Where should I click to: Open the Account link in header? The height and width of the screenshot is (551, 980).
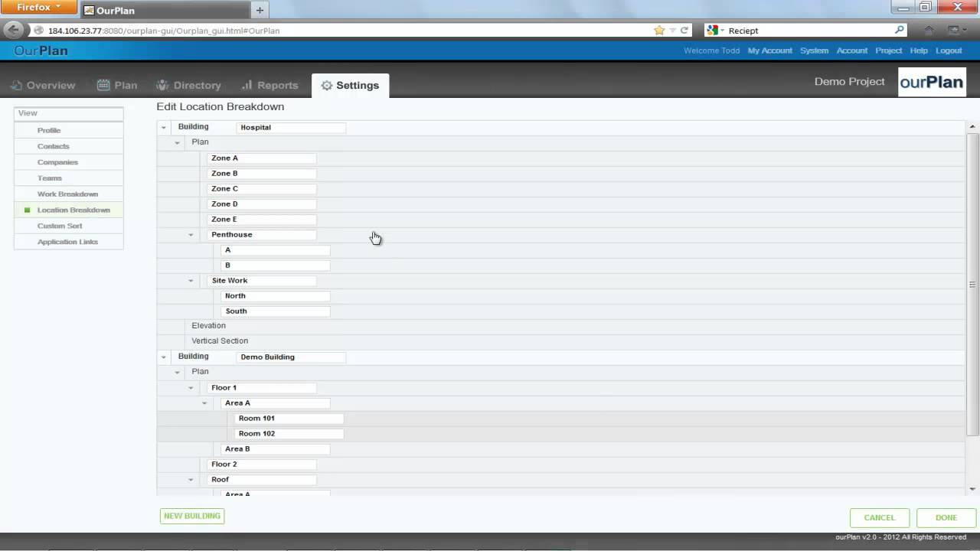(851, 51)
